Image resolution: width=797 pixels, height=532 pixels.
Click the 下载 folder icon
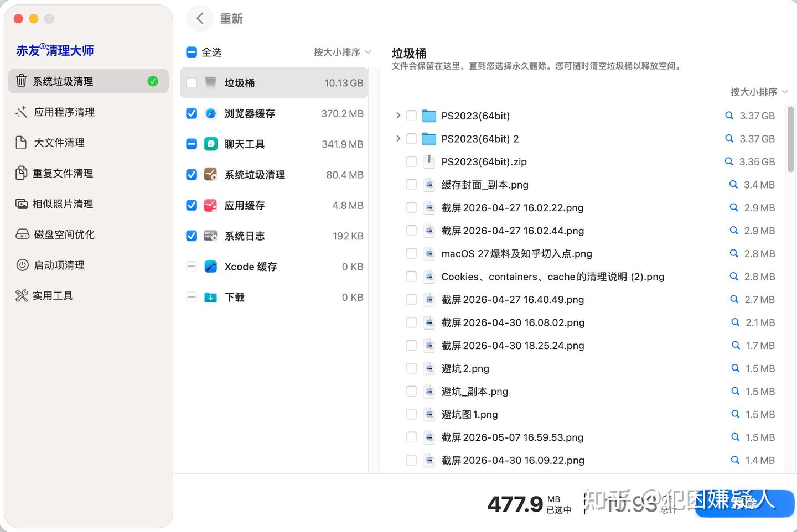[x=210, y=297]
